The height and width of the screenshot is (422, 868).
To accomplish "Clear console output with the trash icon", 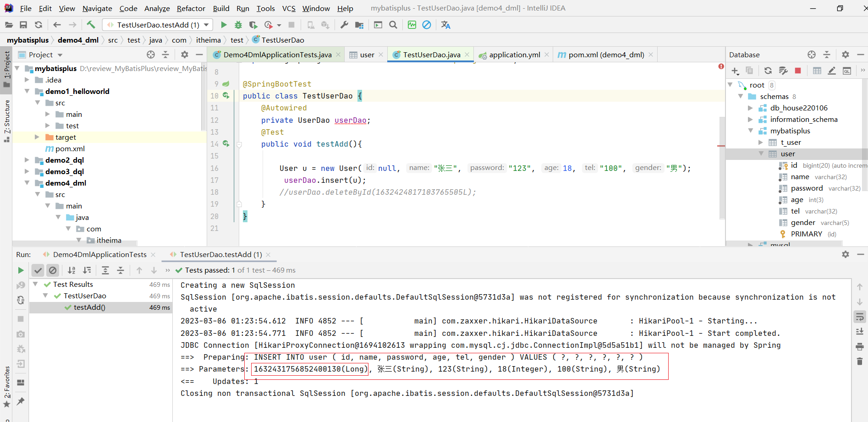I will [x=860, y=361].
